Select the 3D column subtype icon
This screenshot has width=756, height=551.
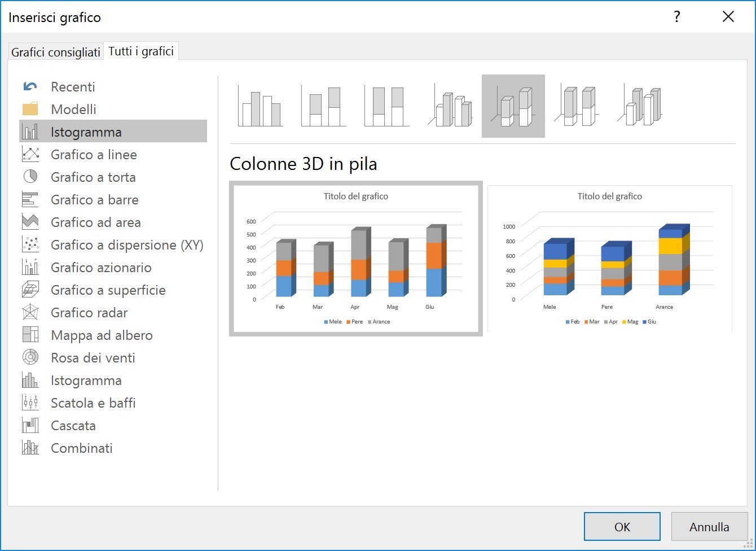640,106
